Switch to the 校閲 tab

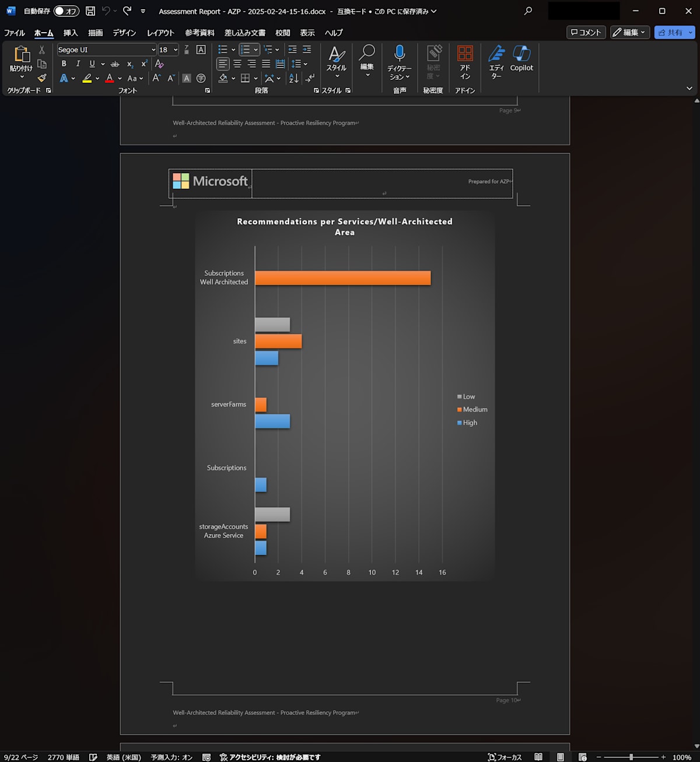283,33
